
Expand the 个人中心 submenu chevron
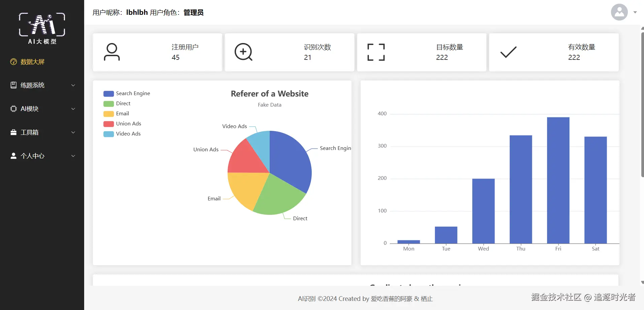coord(73,156)
